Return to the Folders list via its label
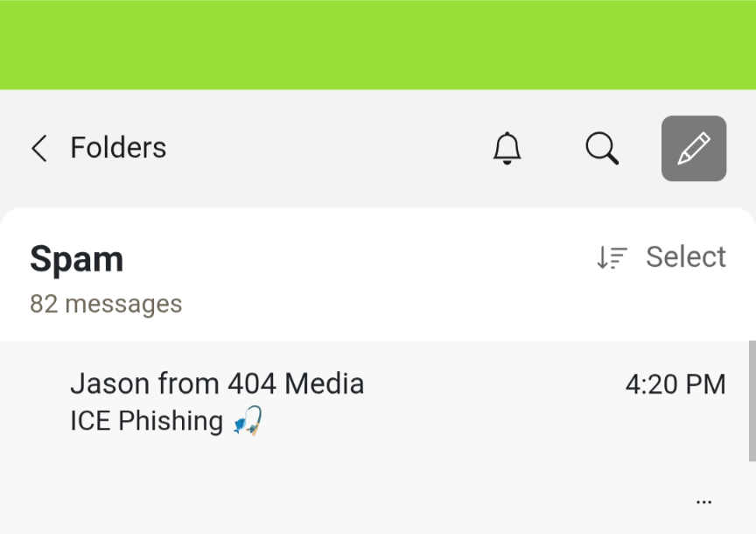 pyautogui.click(x=118, y=148)
